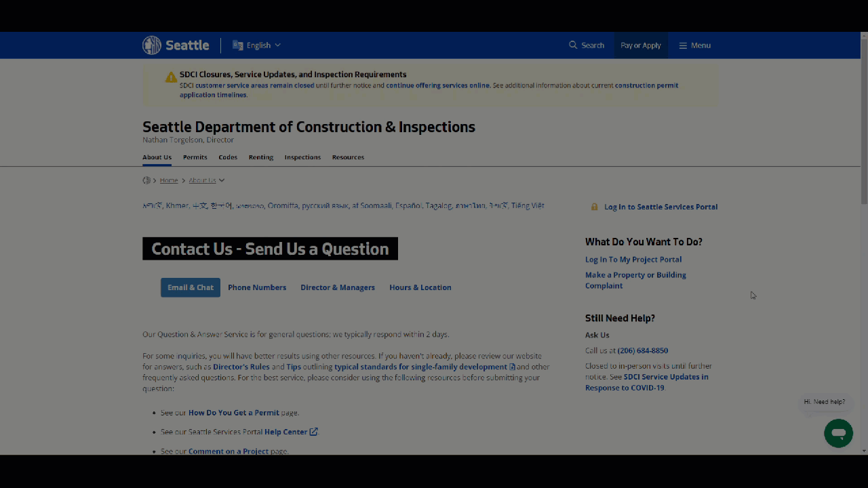Viewport: 868px width, 488px height.
Task: Click the page vertical scrollbar
Action: (864, 122)
